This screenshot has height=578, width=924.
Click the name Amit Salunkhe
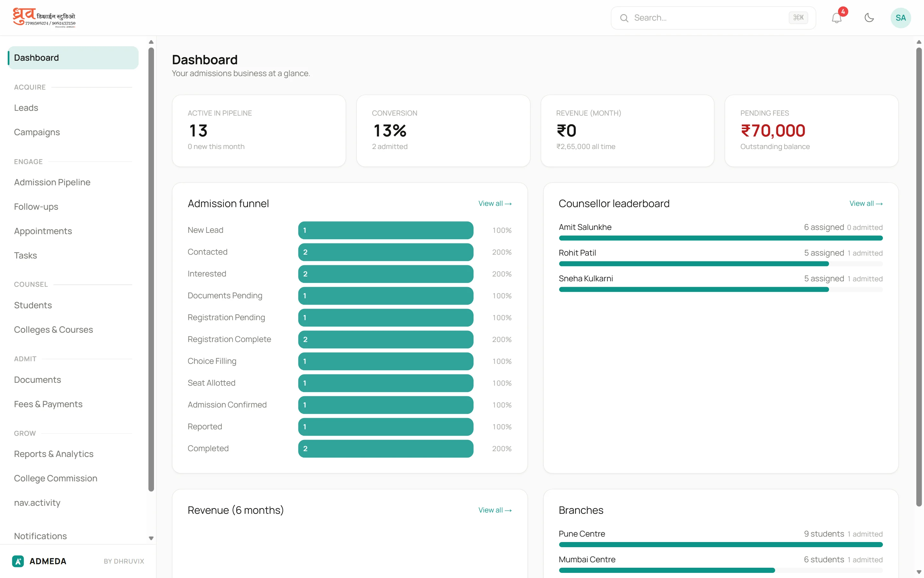(585, 227)
